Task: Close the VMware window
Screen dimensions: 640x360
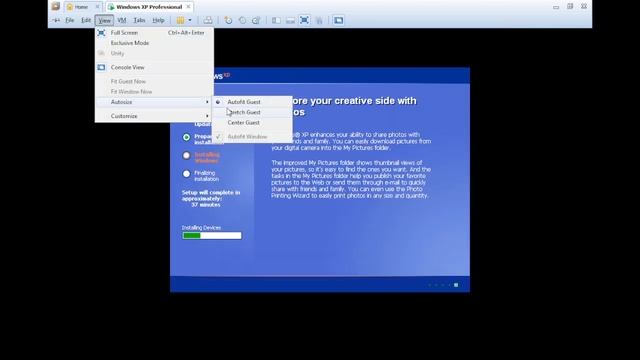Action: point(584,7)
